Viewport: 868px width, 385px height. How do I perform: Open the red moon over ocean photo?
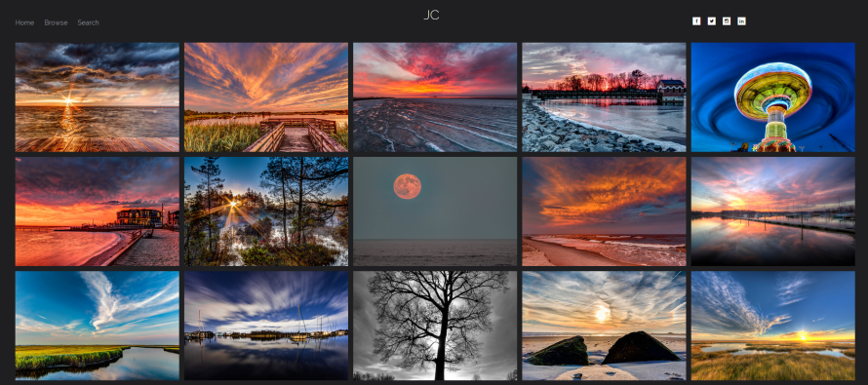click(435, 212)
